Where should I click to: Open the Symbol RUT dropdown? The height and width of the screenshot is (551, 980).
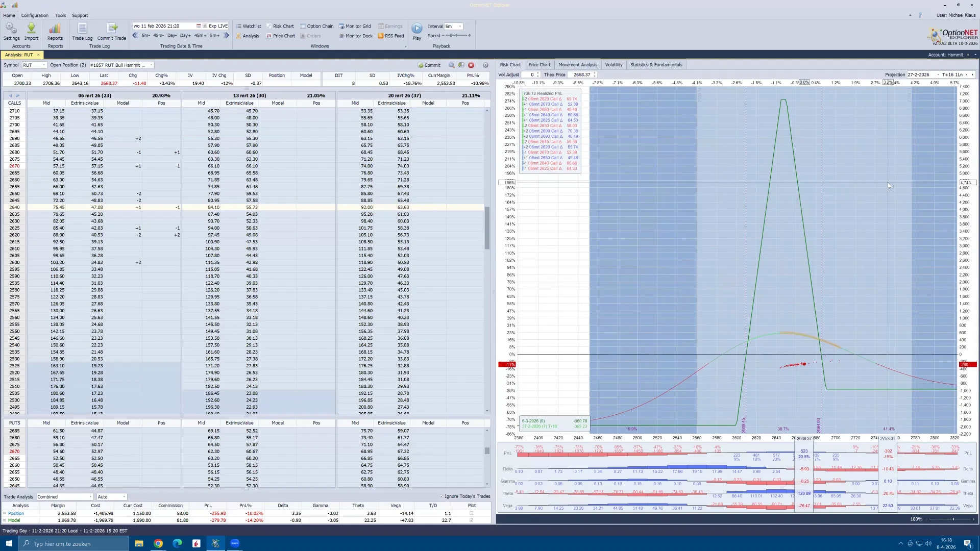44,65
